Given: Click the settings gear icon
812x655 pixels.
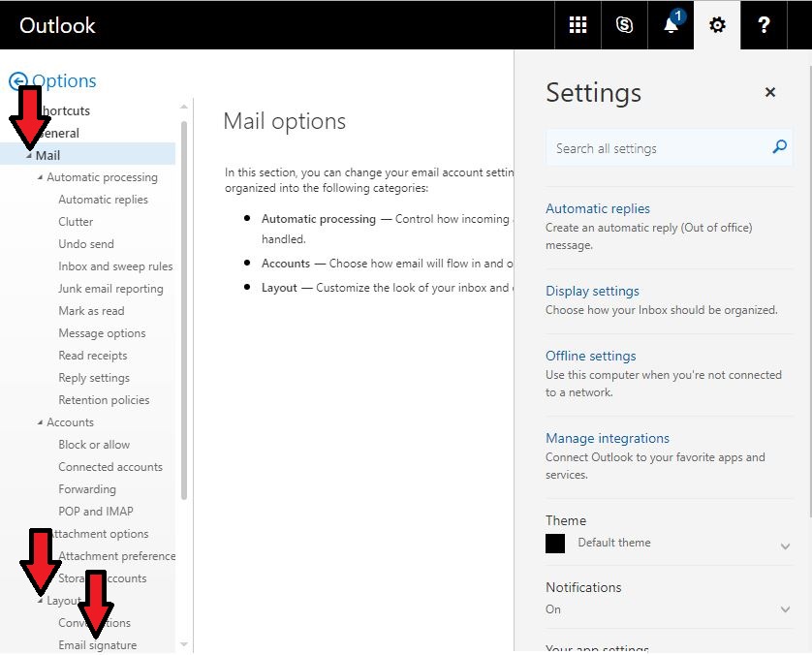Looking at the screenshot, I should pos(717,25).
